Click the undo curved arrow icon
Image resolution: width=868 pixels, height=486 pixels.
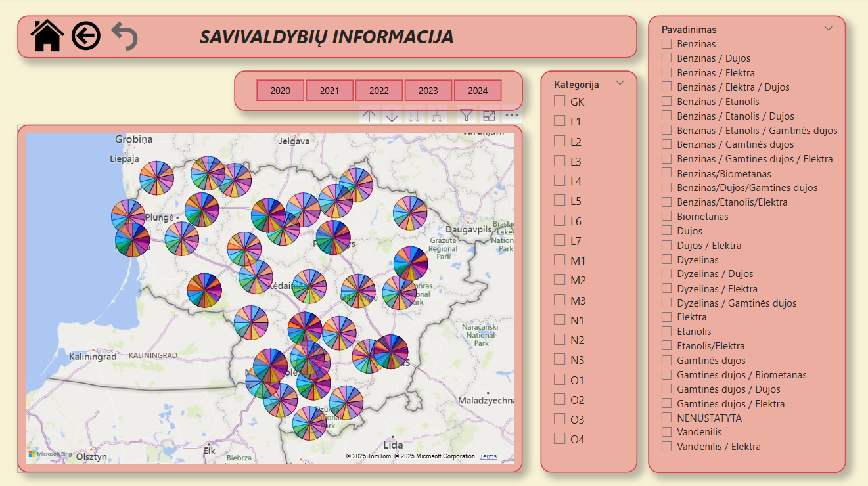(124, 35)
